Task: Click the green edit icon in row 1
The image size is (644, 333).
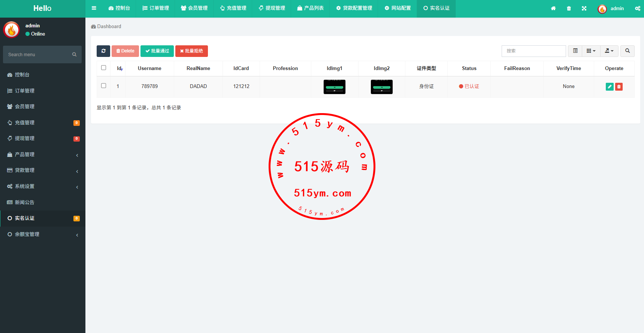Action: (610, 87)
